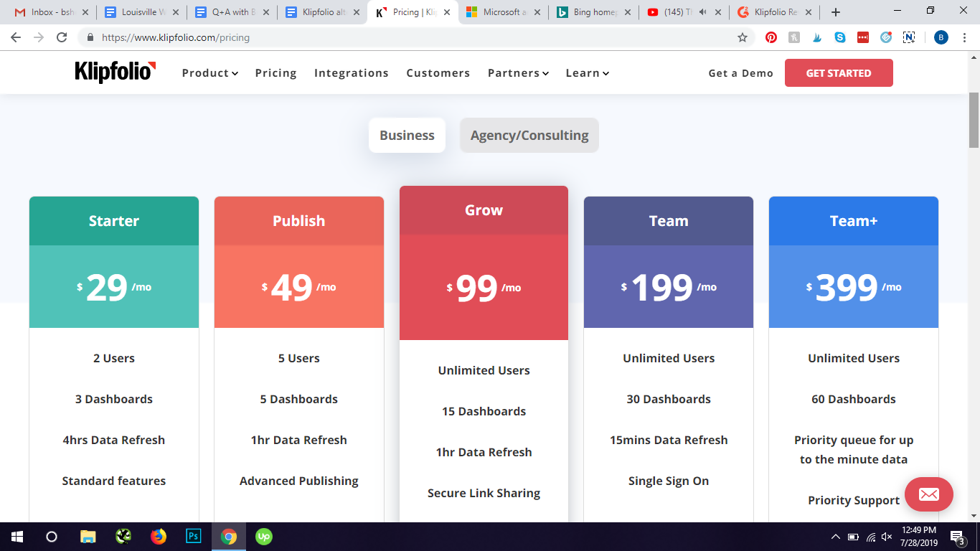Image resolution: width=980 pixels, height=551 pixels.
Task: Click 'Priority Support' in Team+ plan
Action: coord(854,500)
